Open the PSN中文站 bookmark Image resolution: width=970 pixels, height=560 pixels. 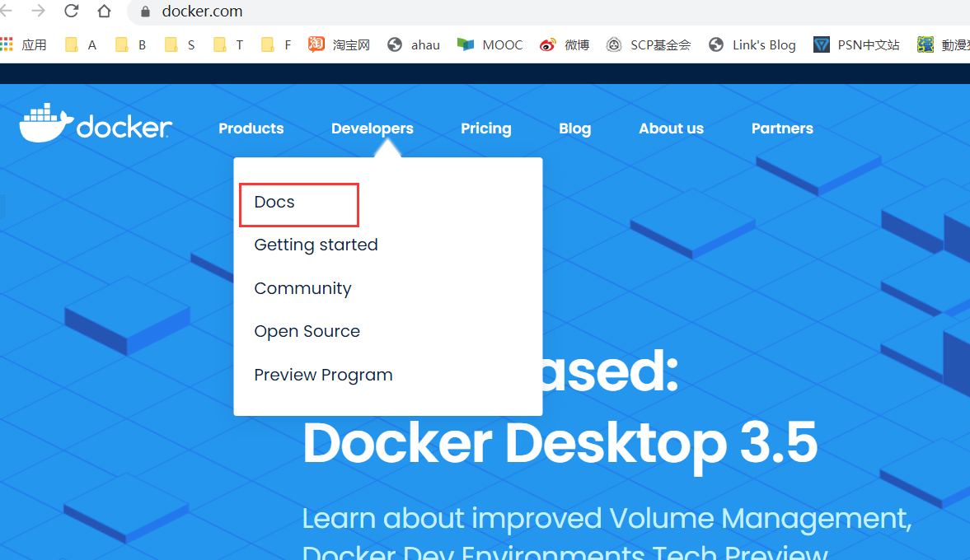[856, 44]
